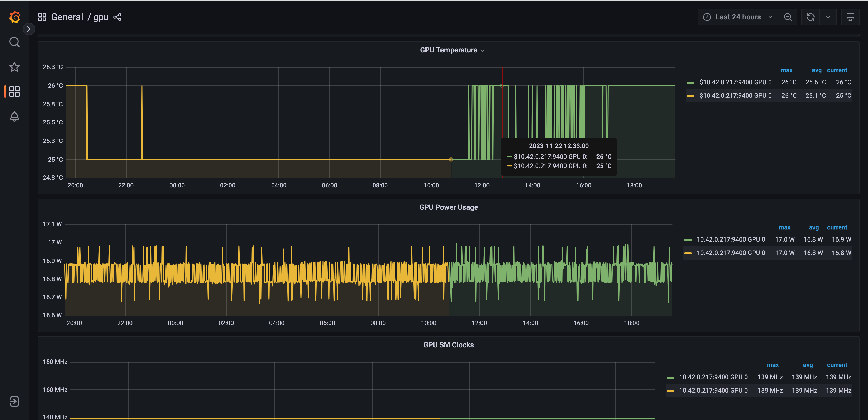This screenshot has height=420, width=868.
Task: Sort GPU Power Usage legend by avg
Action: [x=814, y=227]
